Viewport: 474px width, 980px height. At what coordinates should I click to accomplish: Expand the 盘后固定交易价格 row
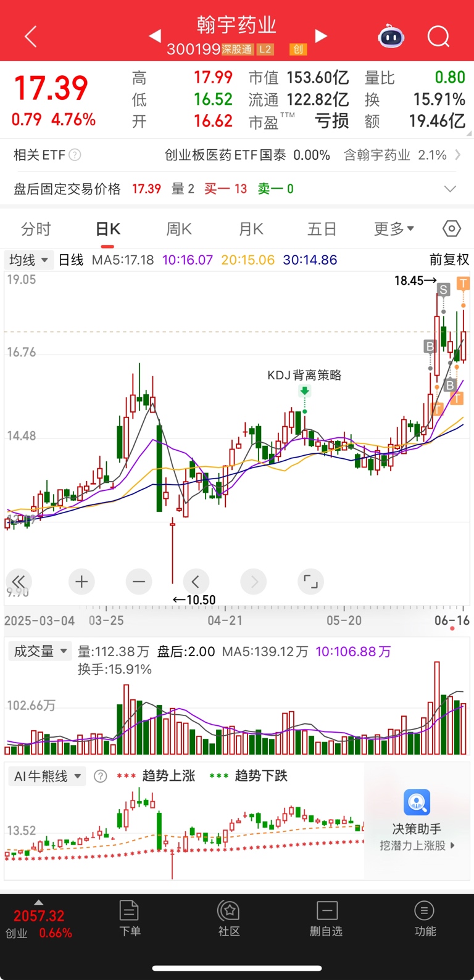pyautogui.click(x=451, y=189)
